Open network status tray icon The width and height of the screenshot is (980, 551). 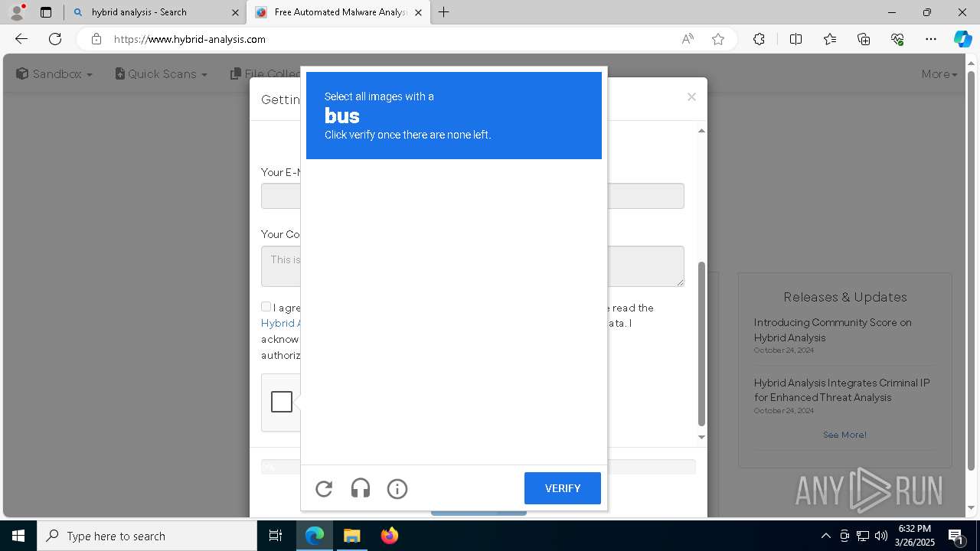point(863,536)
